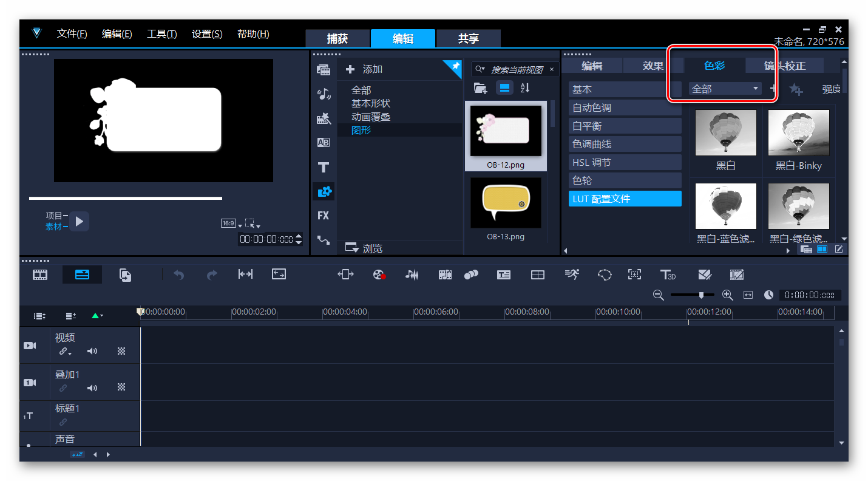Click the Record/Capture option film reel icon
The height and width of the screenshot is (481, 868).
[379, 275]
